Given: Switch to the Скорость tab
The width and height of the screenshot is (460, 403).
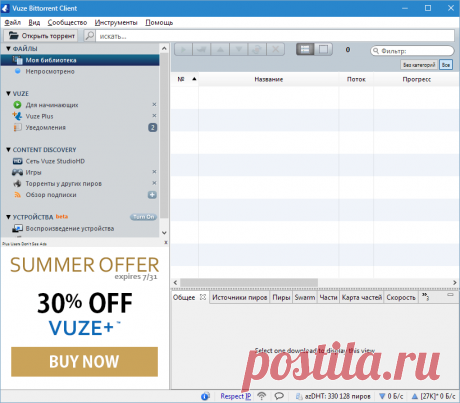Looking at the screenshot, I should (401, 297).
